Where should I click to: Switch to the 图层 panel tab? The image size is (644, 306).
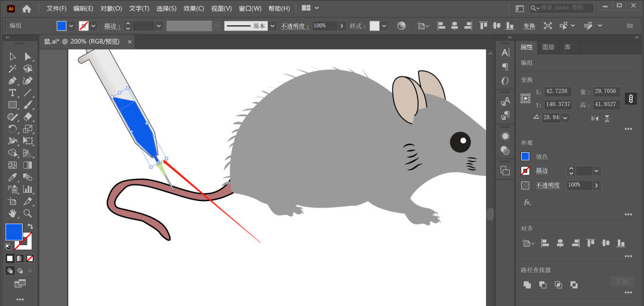click(547, 47)
